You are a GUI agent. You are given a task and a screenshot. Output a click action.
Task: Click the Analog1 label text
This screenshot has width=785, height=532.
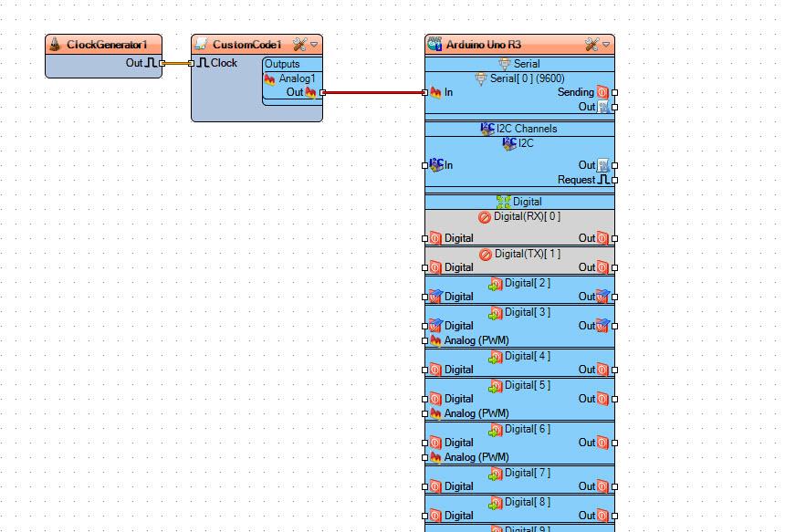coord(298,78)
